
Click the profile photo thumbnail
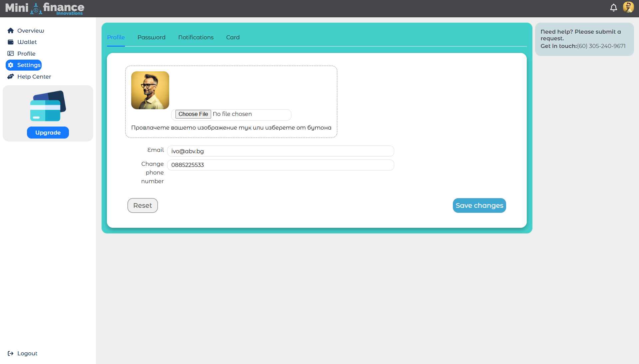(x=150, y=90)
